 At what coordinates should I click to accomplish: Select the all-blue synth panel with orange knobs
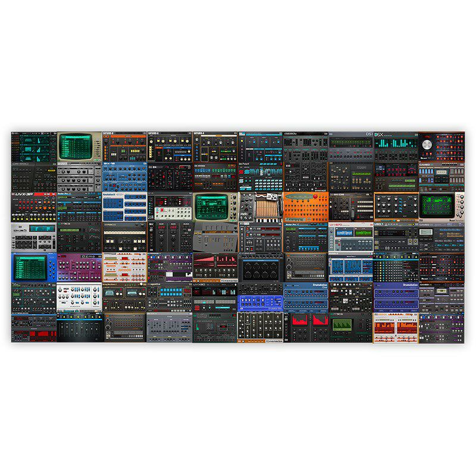point(124,177)
